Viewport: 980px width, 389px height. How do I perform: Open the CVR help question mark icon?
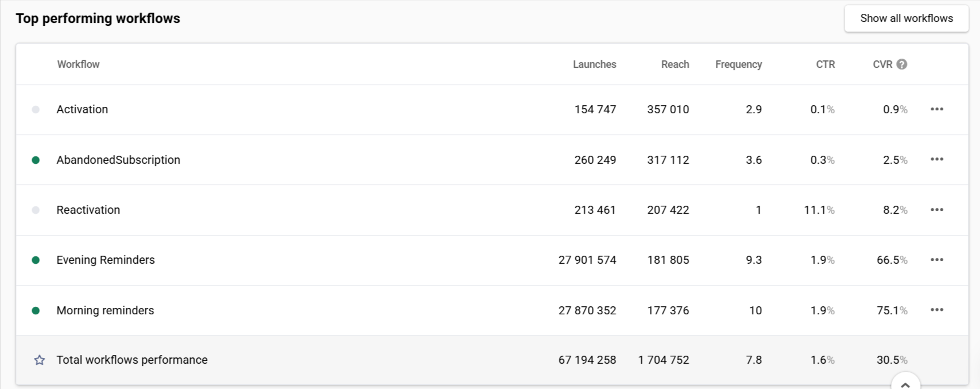pyautogui.click(x=902, y=64)
